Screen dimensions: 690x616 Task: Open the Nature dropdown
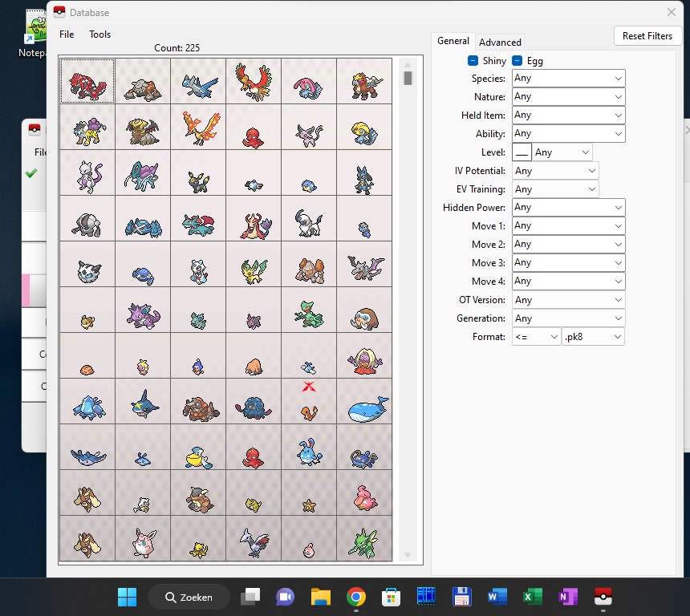(568, 97)
